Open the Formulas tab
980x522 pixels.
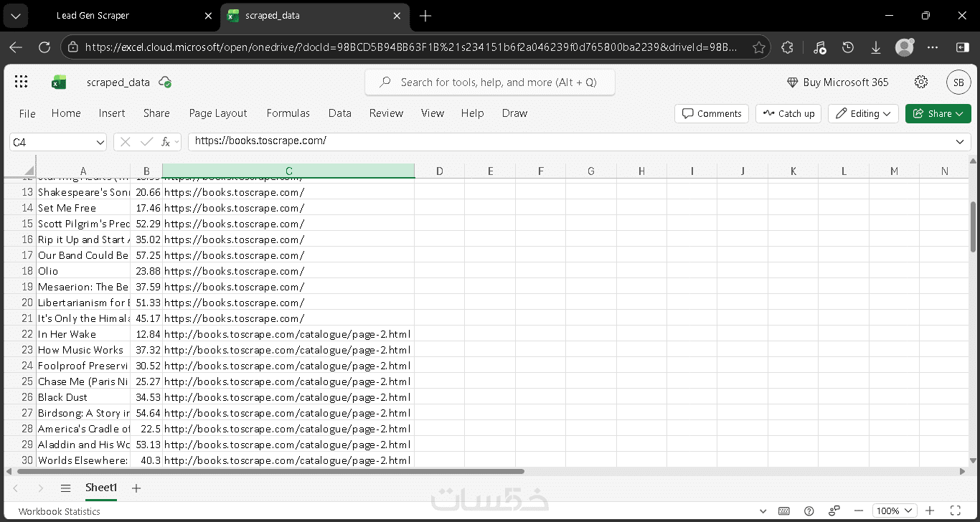point(288,113)
